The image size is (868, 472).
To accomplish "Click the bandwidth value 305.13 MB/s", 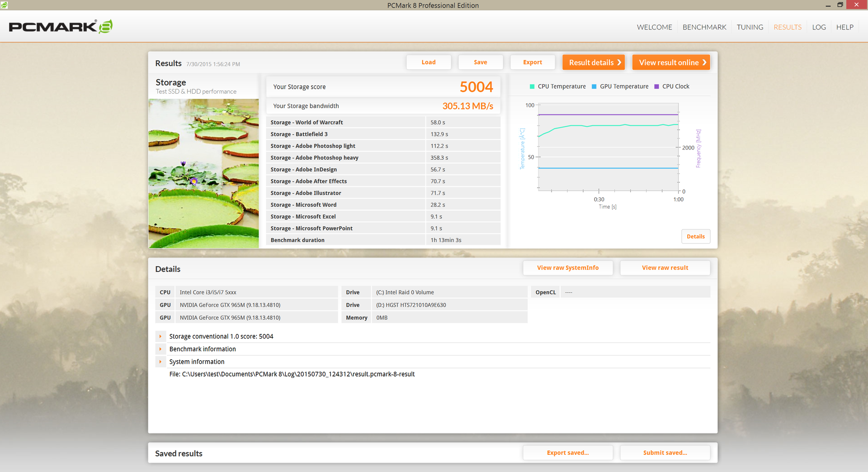I will pos(468,106).
